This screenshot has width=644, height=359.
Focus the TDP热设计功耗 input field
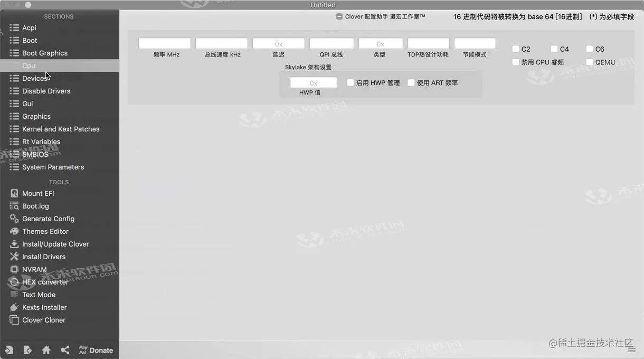(x=429, y=44)
